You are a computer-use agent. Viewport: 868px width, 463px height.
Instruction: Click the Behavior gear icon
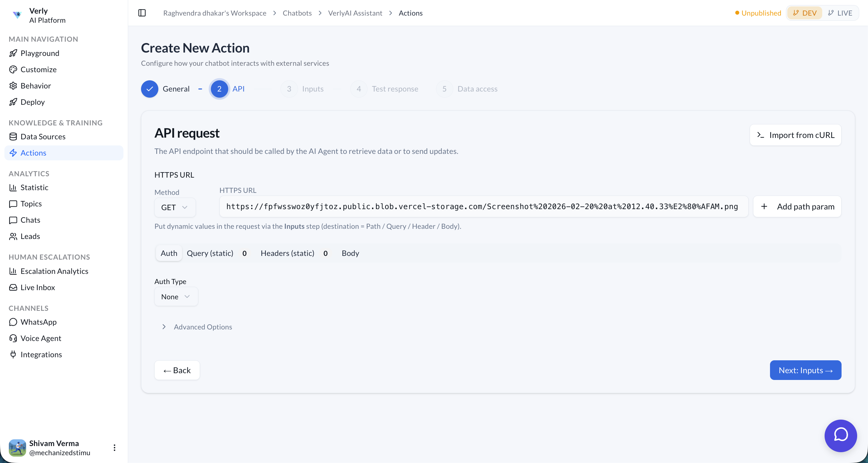coord(13,85)
